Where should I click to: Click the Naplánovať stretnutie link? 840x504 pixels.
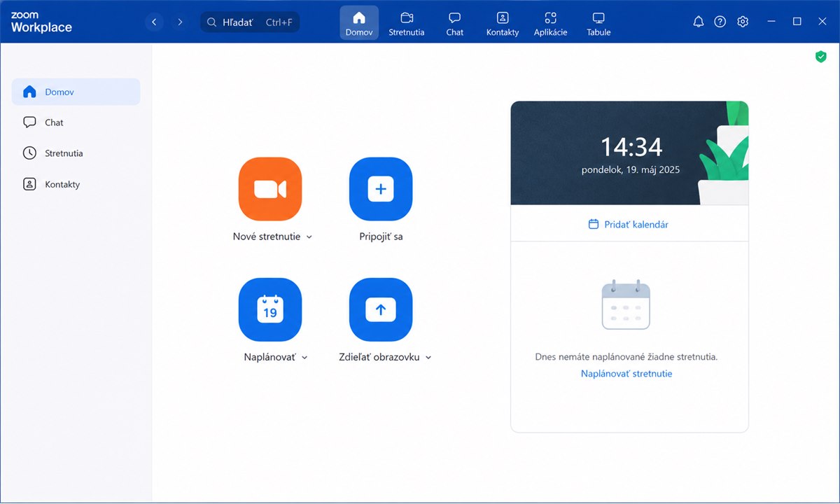click(x=626, y=374)
